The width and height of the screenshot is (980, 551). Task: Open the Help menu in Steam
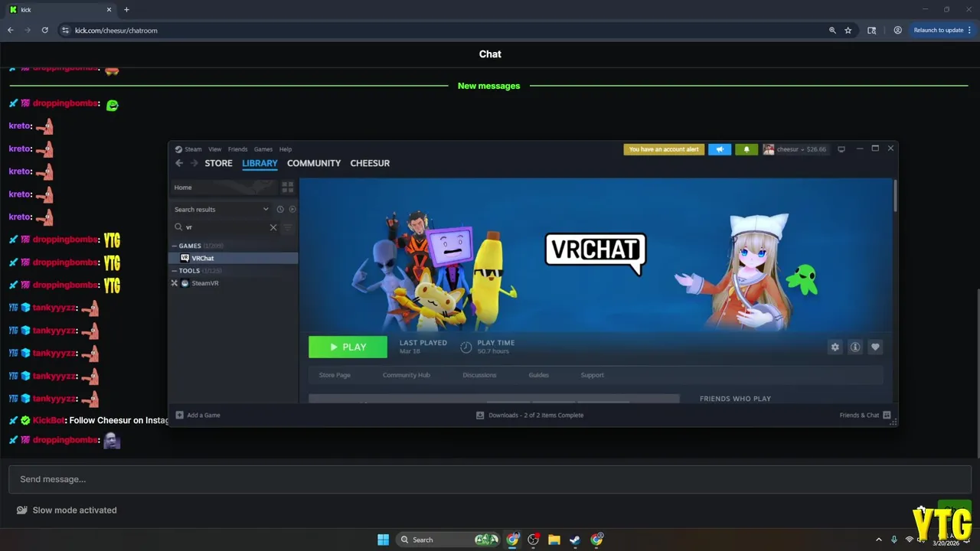point(286,149)
